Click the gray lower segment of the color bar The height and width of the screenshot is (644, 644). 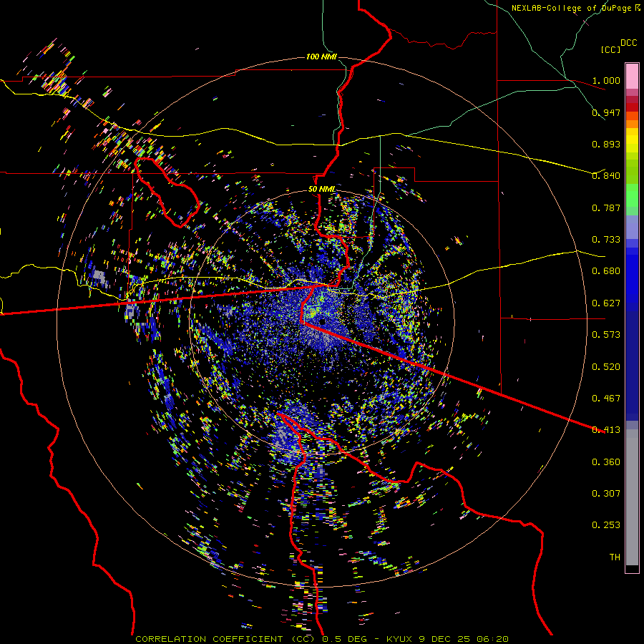click(x=632, y=497)
